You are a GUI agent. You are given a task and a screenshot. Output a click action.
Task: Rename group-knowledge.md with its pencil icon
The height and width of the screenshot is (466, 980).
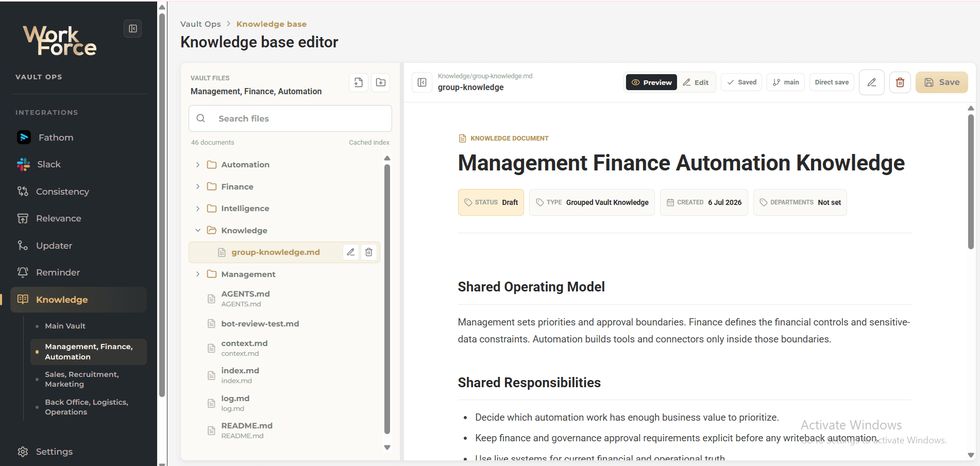pyautogui.click(x=351, y=252)
